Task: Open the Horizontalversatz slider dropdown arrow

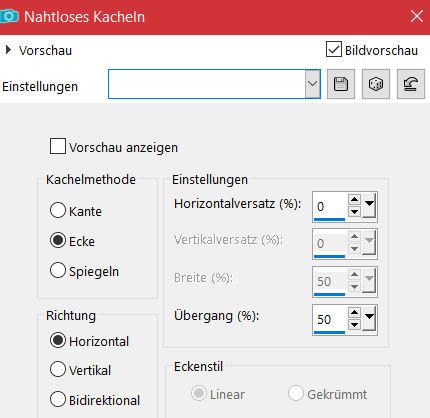Action: coord(369,205)
